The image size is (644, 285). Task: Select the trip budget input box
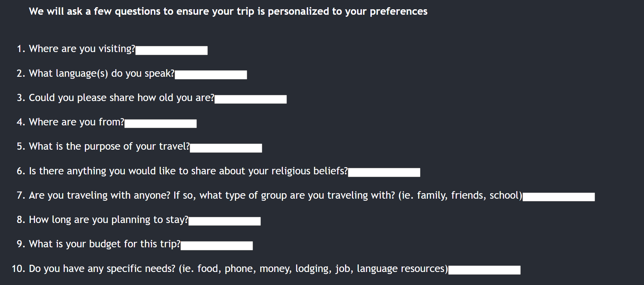(x=217, y=246)
